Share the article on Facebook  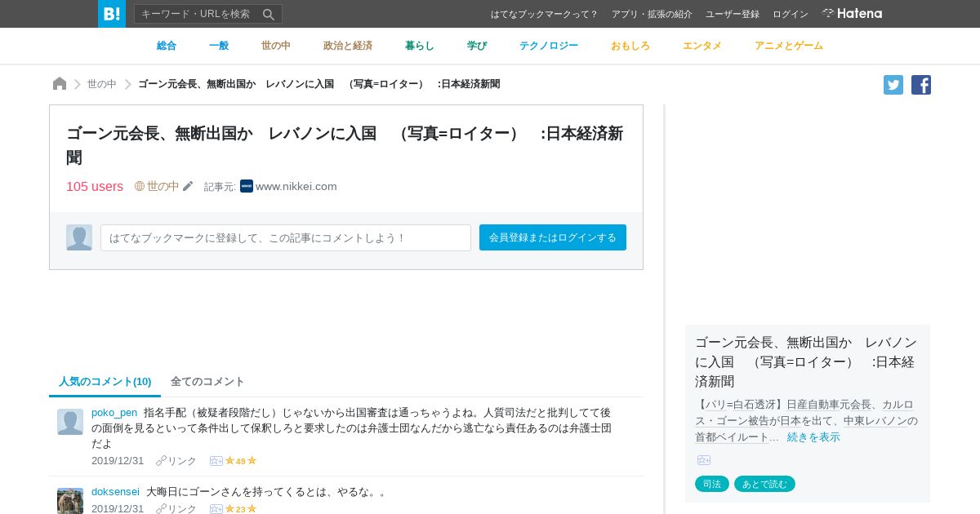point(921,85)
